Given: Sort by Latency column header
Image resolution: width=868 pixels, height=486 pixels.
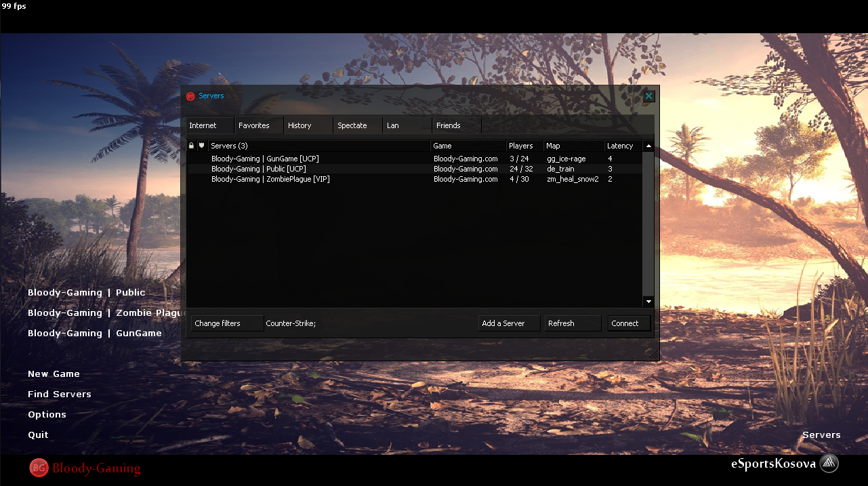Looking at the screenshot, I should coord(623,146).
